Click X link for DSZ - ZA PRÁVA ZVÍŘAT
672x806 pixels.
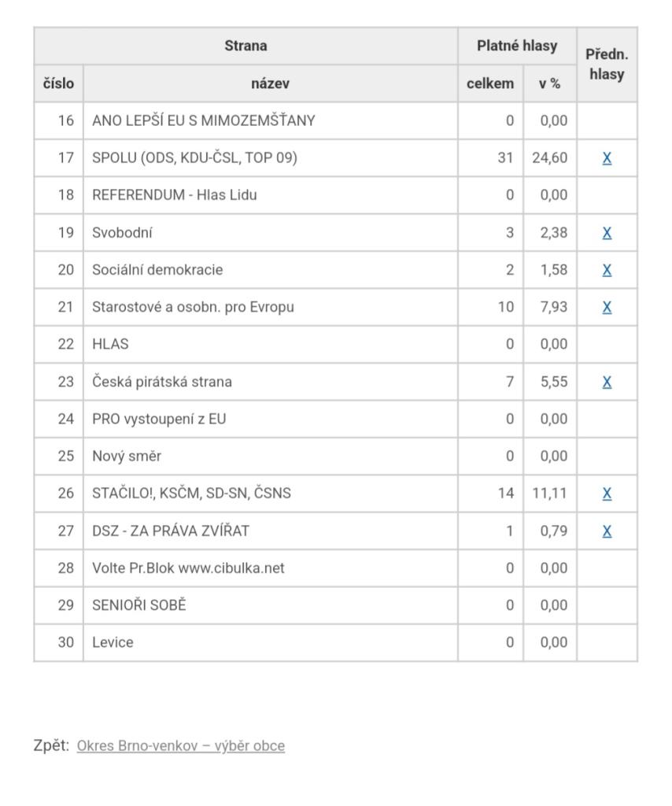(607, 531)
